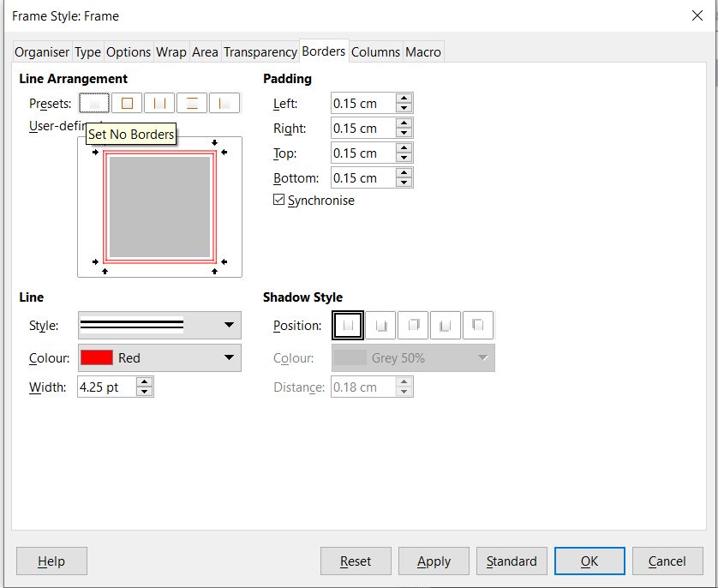Open the Columns tab
Screen dimensions: 718x588
375,51
